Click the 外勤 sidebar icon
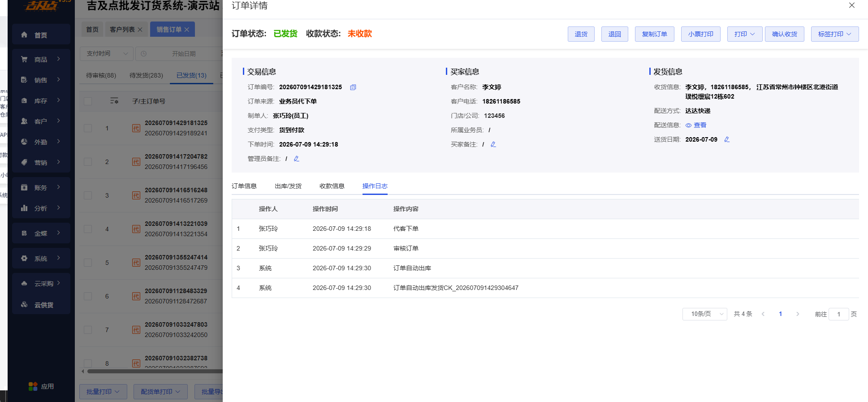 [24, 142]
